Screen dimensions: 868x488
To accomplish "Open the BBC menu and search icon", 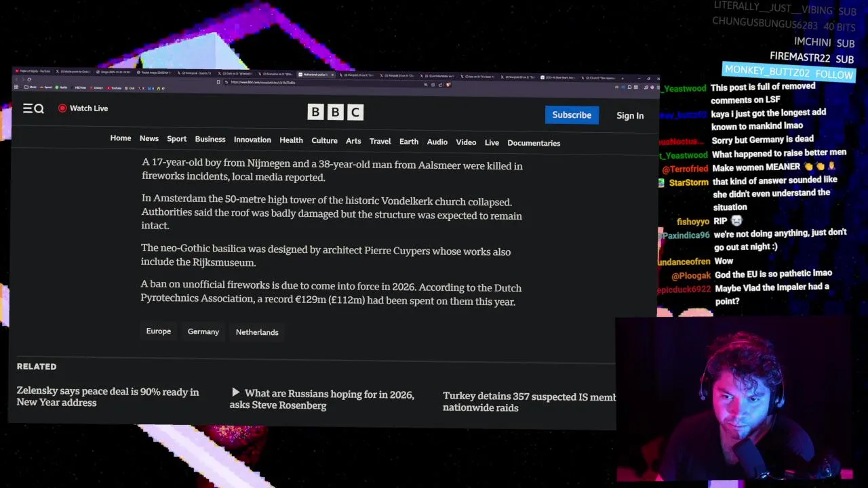I will (x=33, y=108).
